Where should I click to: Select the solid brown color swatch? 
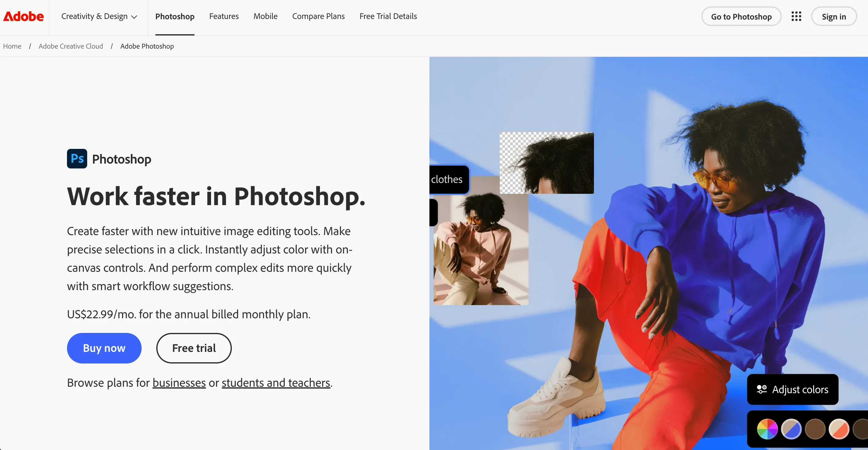815,429
